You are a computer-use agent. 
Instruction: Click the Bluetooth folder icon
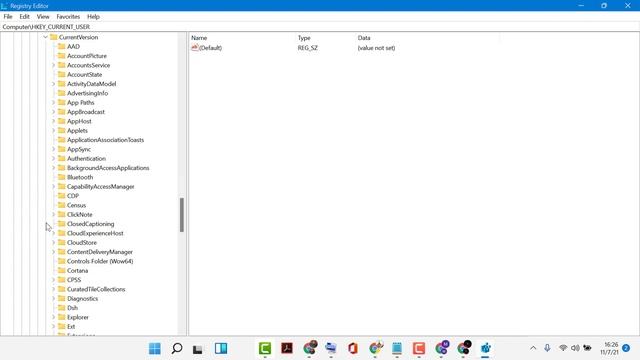click(x=62, y=177)
